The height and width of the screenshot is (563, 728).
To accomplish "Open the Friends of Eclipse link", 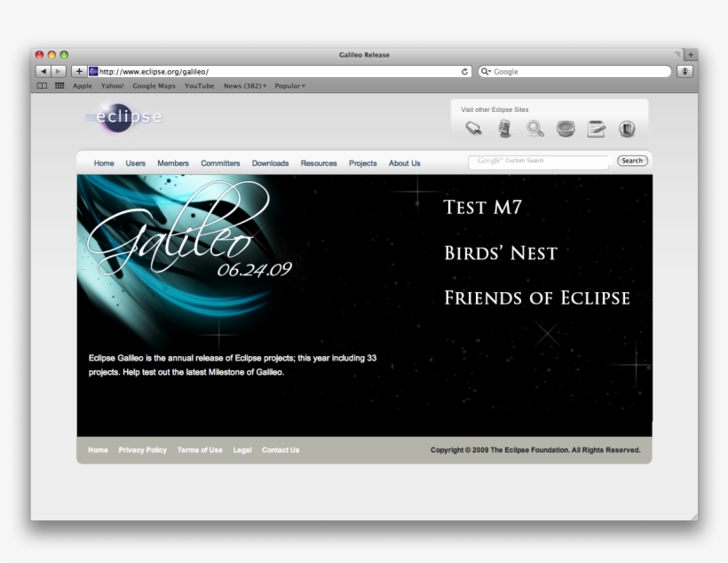I will coord(535,297).
